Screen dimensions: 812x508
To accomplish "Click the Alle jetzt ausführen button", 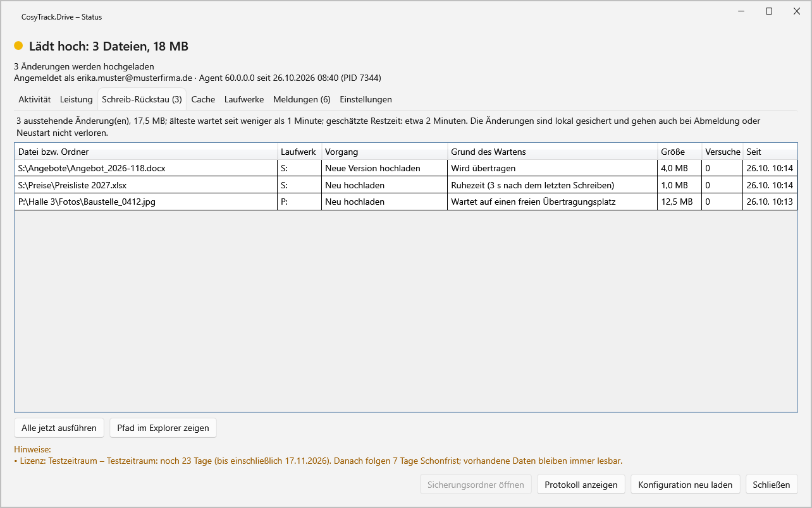I will pyautogui.click(x=59, y=428).
